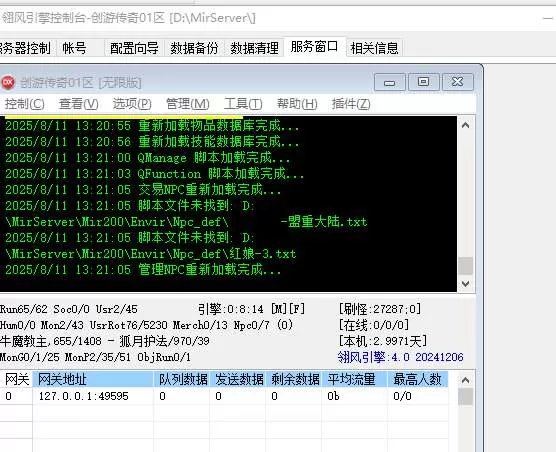The width and height of the screenshot is (556, 452).
Task: Click the 翎风引擎控制台 window title text
Action: [128, 18]
